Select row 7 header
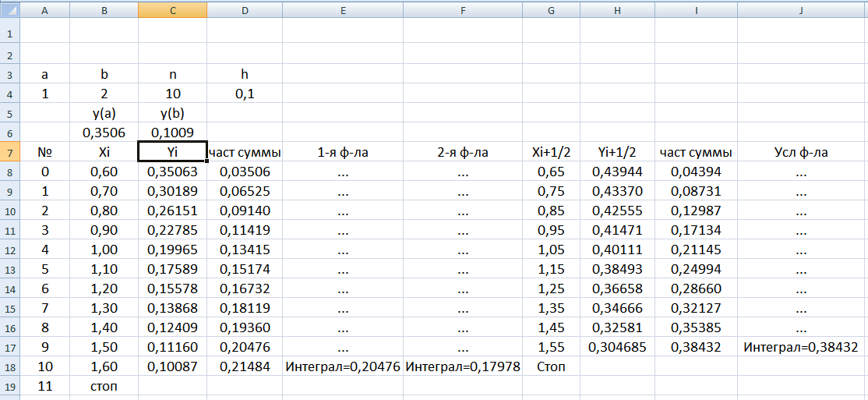 coord(10,152)
